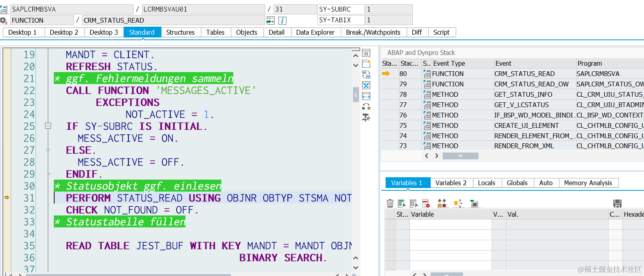This screenshot has width=644, height=276.
Task: Collapse the IF block on line 25
Action: [x=48, y=126]
